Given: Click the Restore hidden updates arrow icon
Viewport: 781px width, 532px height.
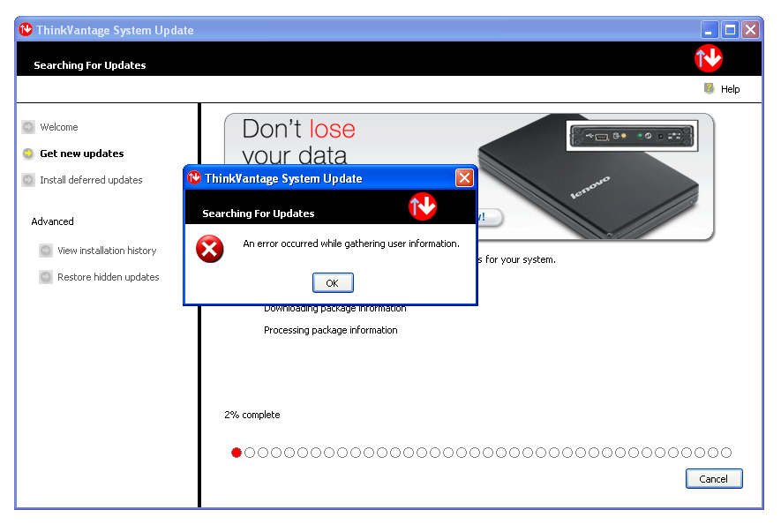Looking at the screenshot, I should pos(46,277).
